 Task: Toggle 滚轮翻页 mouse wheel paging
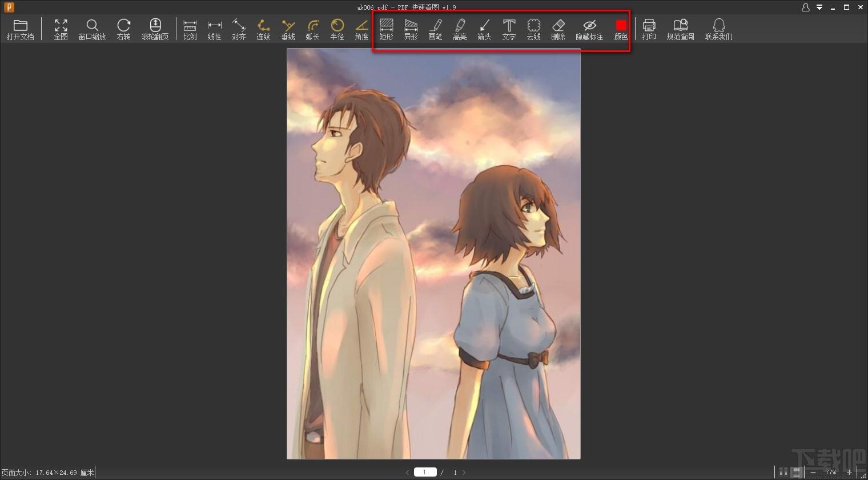(x=155, y=29)
